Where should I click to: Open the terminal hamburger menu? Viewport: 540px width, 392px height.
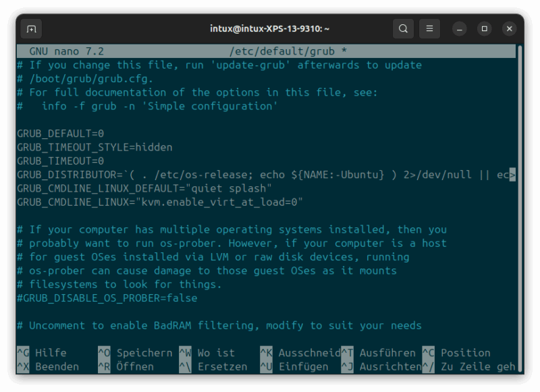pos(429,28)
